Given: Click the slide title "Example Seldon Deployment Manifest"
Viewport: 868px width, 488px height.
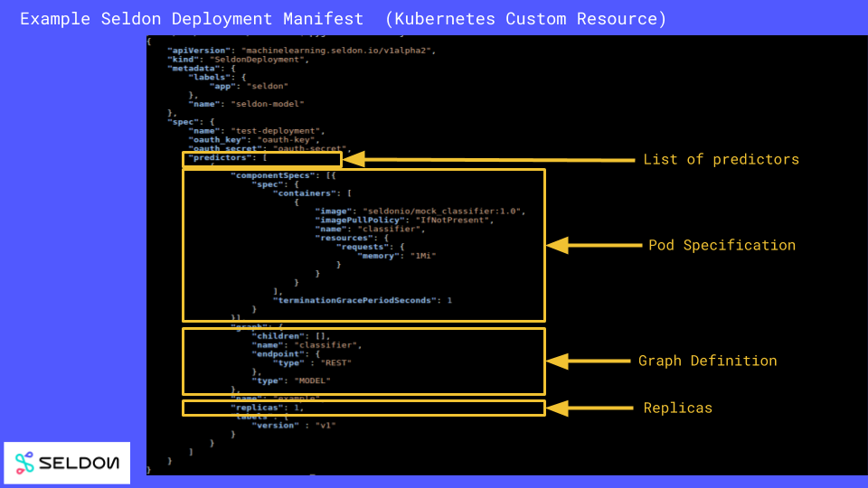Looking at the screenshot, I should click(x=192, y=19).
